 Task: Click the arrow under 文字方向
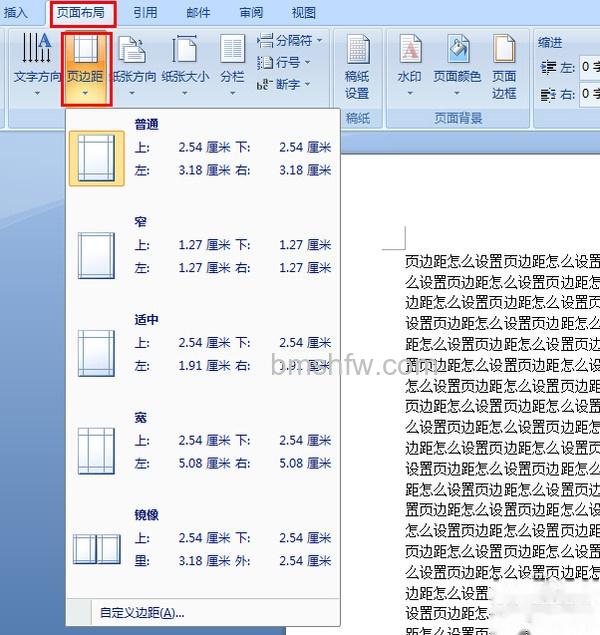point(37,93)
